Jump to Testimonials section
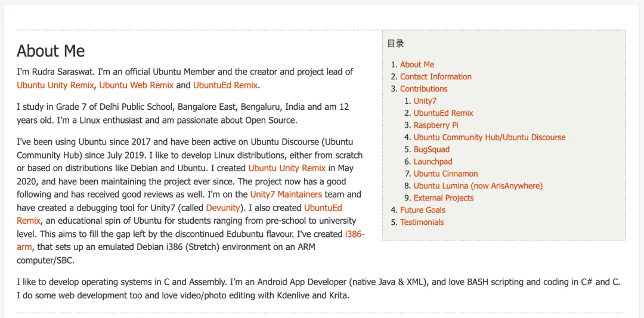 (422, 222)
